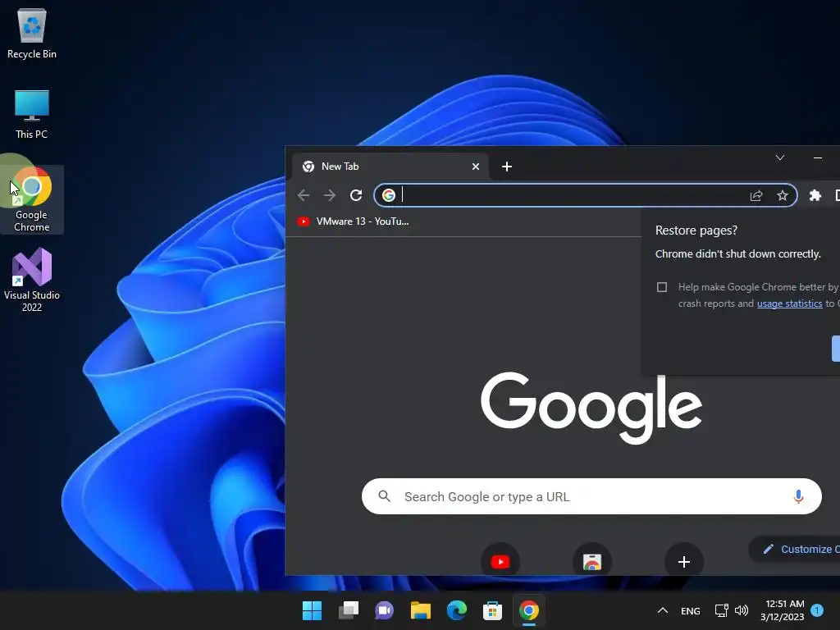This screenshot has height=630, width=840.
Task: Switch to the New Tab tab
Action: pyautogui.click(x=390, y=167)
